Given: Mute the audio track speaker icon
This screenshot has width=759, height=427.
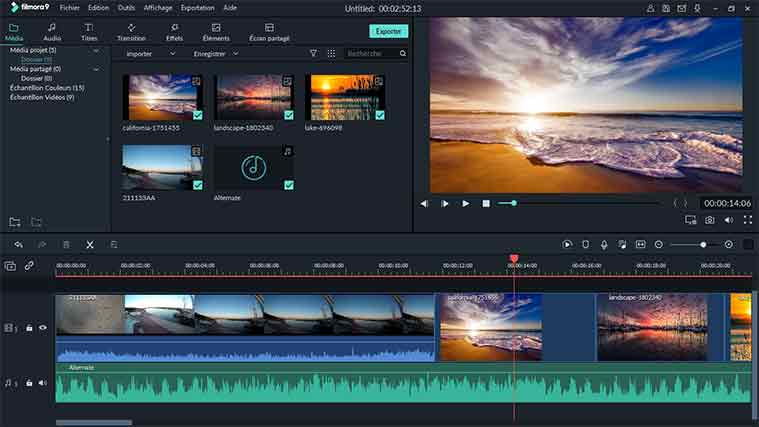Looking at the screenshot, I should click(x=42, y=383).
